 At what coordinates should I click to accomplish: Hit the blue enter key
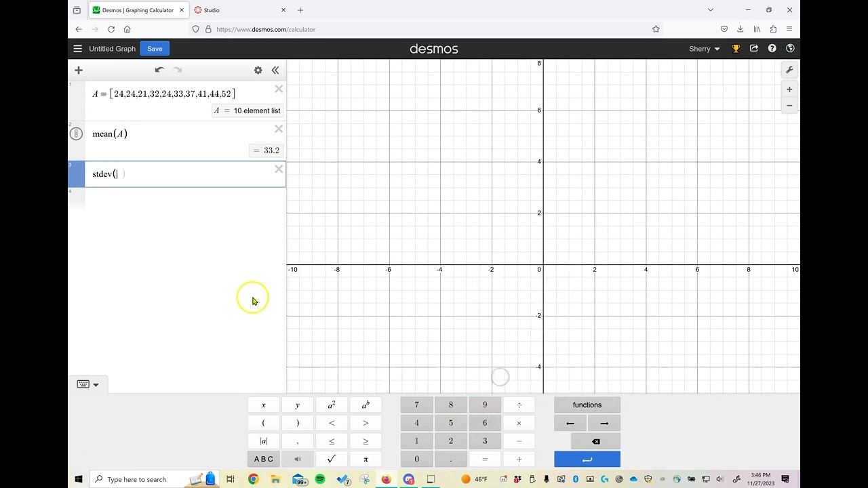point(587,459)
